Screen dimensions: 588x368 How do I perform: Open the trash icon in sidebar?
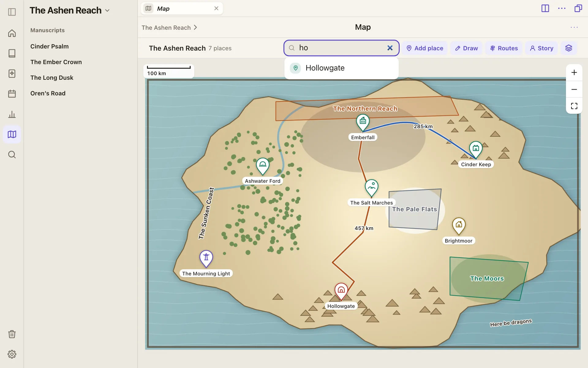(x=12, y=334)
